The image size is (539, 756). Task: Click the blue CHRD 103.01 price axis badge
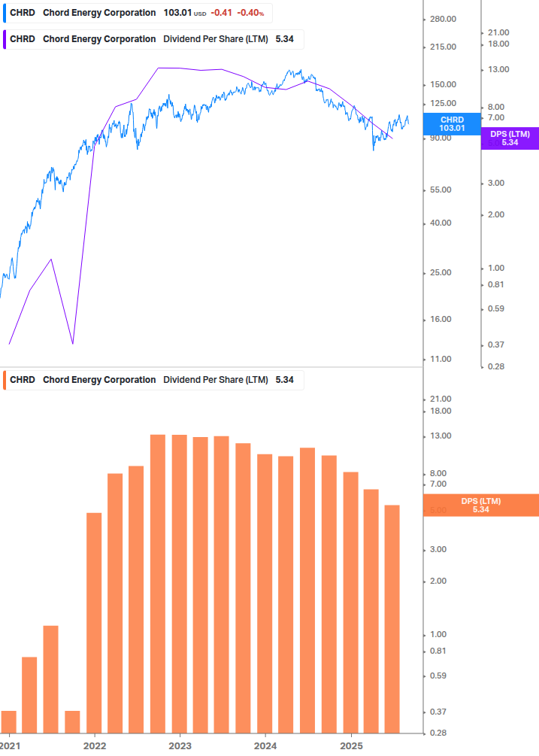point(452,124)
